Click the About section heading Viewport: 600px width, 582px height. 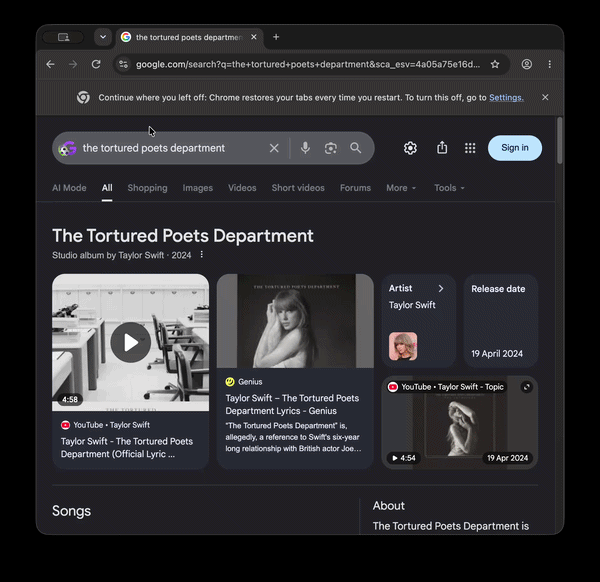click(x=389, y=506)
